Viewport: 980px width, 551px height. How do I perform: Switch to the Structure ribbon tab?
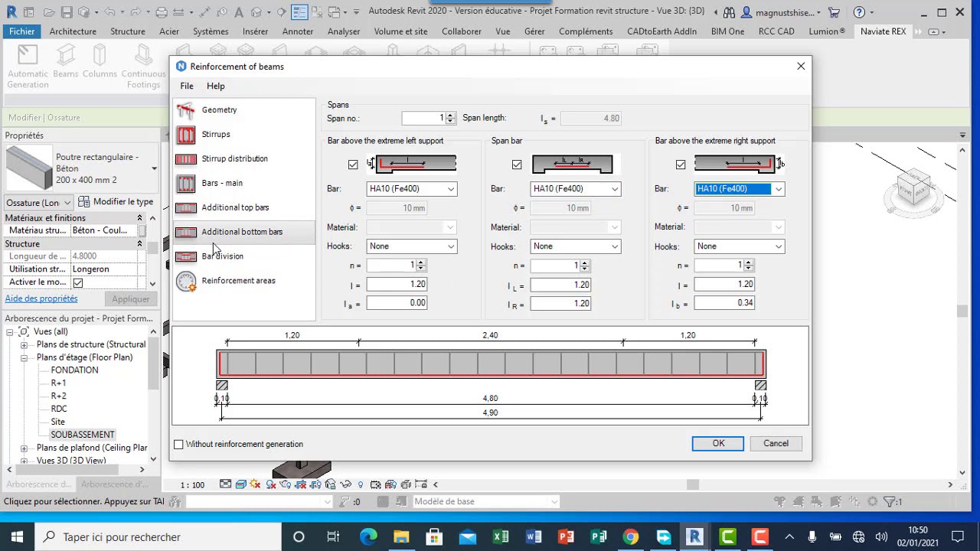(x=128, y=31)
